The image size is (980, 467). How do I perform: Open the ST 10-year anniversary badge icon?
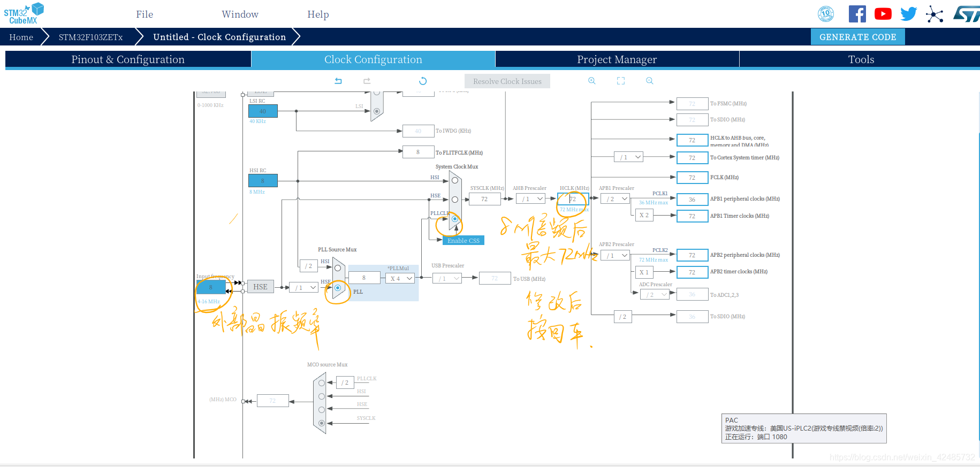[x=826, y=14]
